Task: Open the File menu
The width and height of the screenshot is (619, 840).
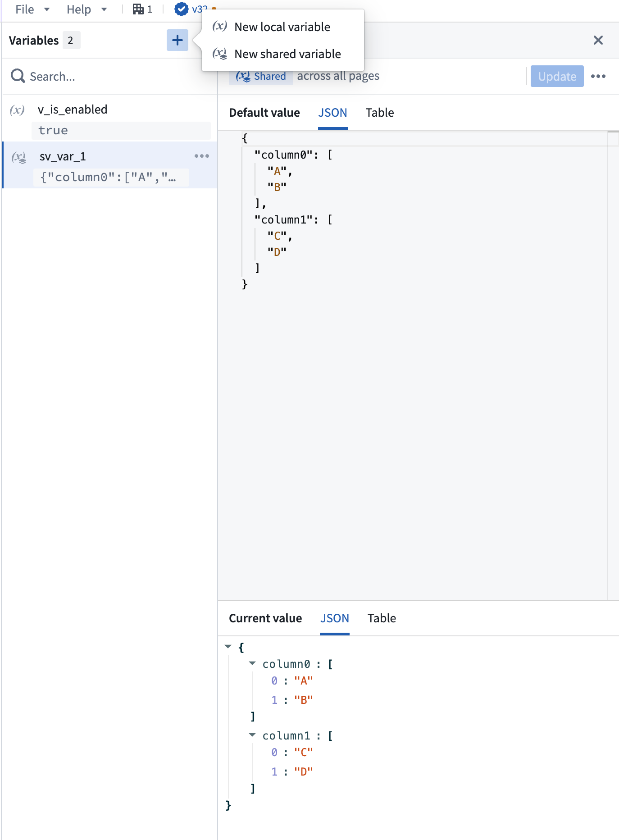Action: (32, 9)
